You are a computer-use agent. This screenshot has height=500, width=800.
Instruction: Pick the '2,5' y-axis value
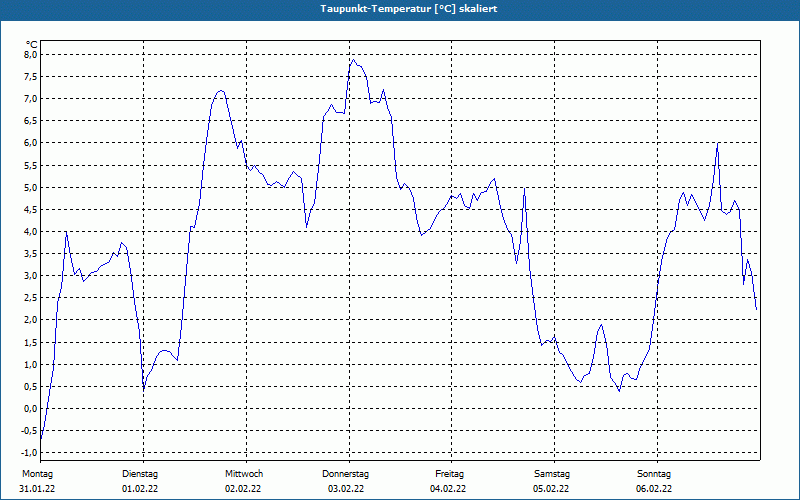click(x=31, y=297)
